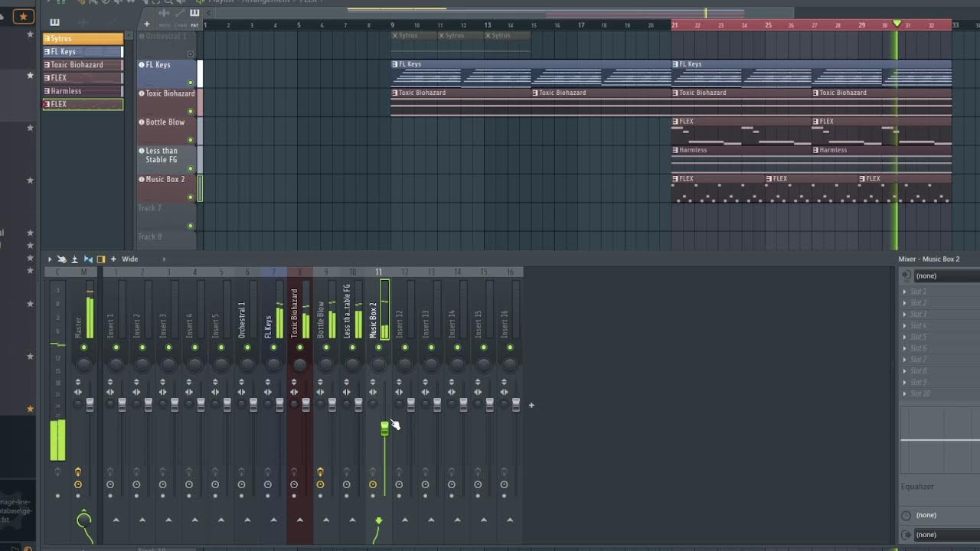Image resolution: width=980 pixels, height=551 pixels.
Task: Add a mixer track with the plus after Insert 16
Action: pos(531,405)
